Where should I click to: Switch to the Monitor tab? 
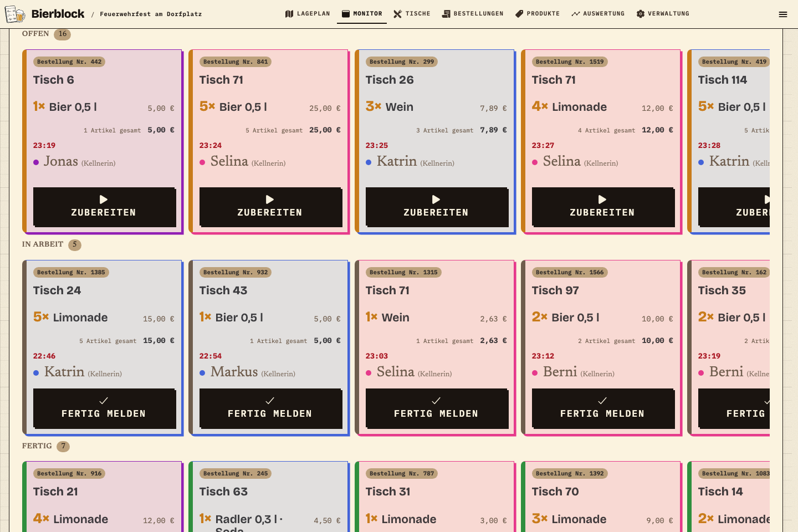pos(362,14)
